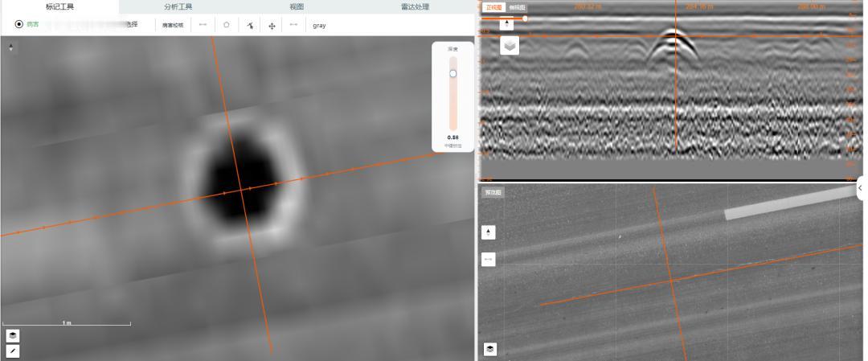This screenshot has height=361, width=868.
Task: Open the 视图 tab
Action: tap(297, 6)
